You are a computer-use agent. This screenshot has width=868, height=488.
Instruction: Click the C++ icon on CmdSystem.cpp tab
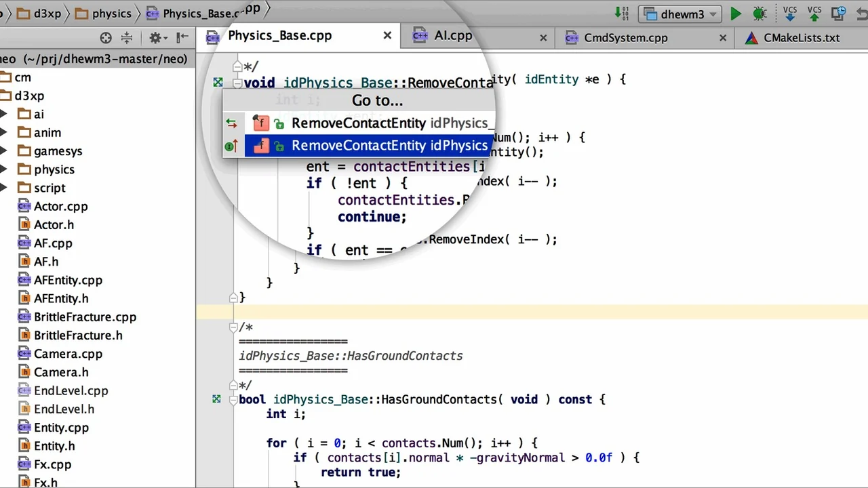pos(572,38)
